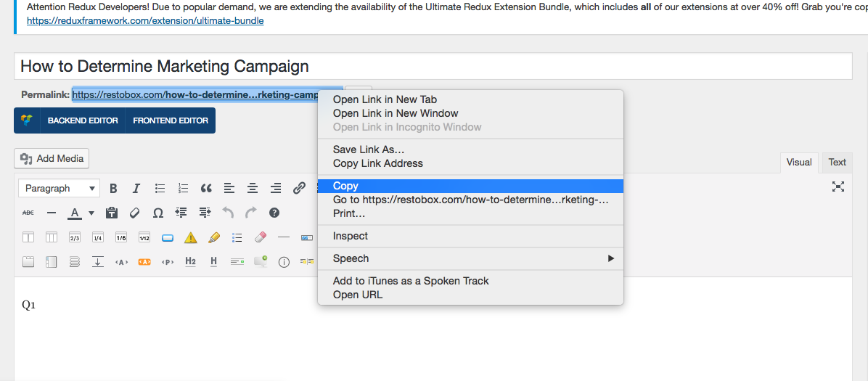Switch to the Text editor tab
Image resolution: width=868 pixels, height=381 pixels.
pyautogui.click(x=838, y=163)
